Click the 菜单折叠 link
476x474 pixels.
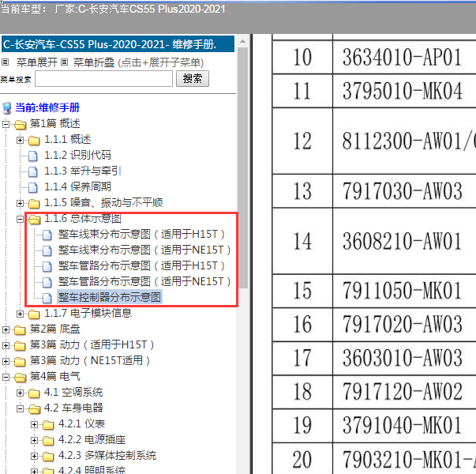(94, 62)
